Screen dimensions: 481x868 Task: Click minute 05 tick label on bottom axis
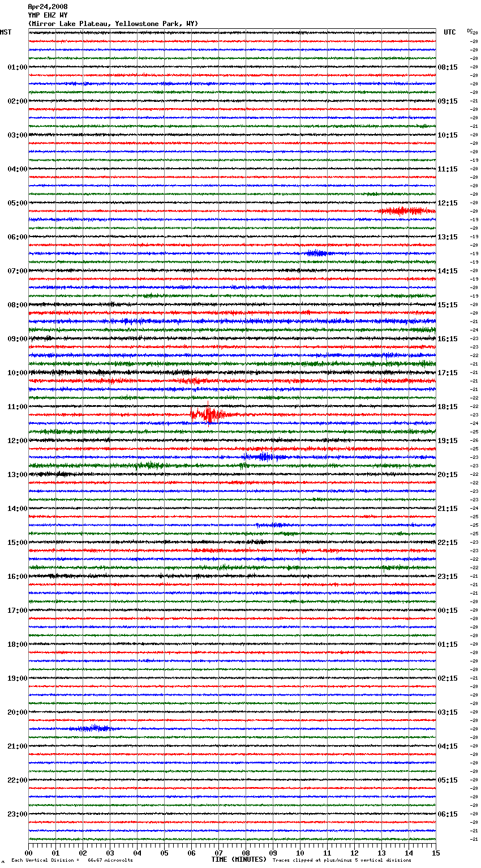[x=164, y=853]
